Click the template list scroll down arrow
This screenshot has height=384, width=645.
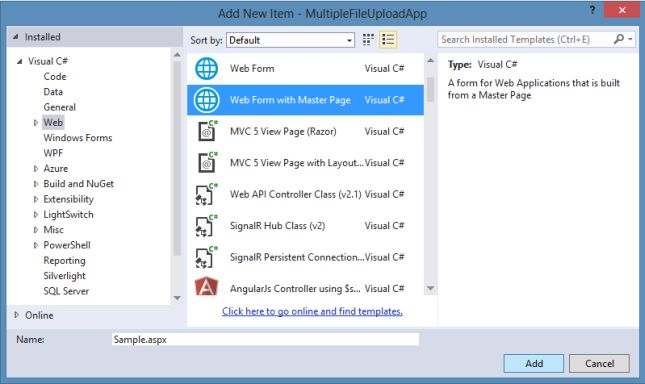tap(430, 288)
